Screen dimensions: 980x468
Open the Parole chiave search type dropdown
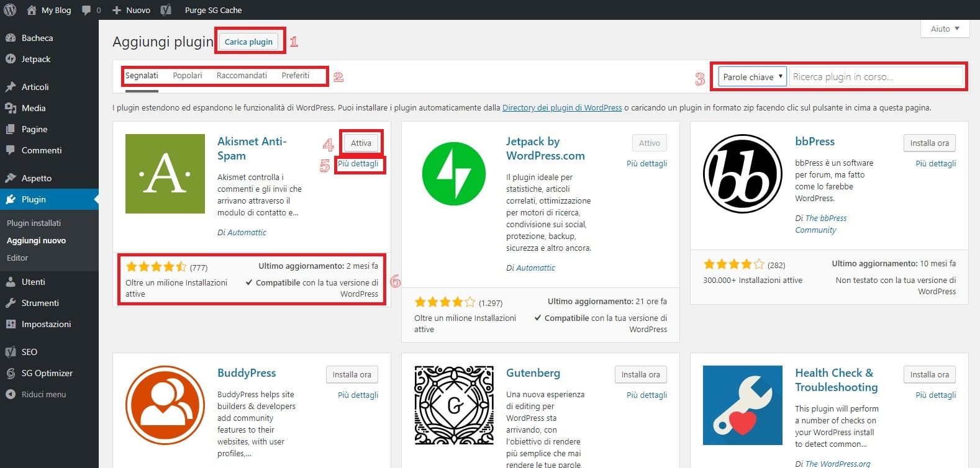752,77
